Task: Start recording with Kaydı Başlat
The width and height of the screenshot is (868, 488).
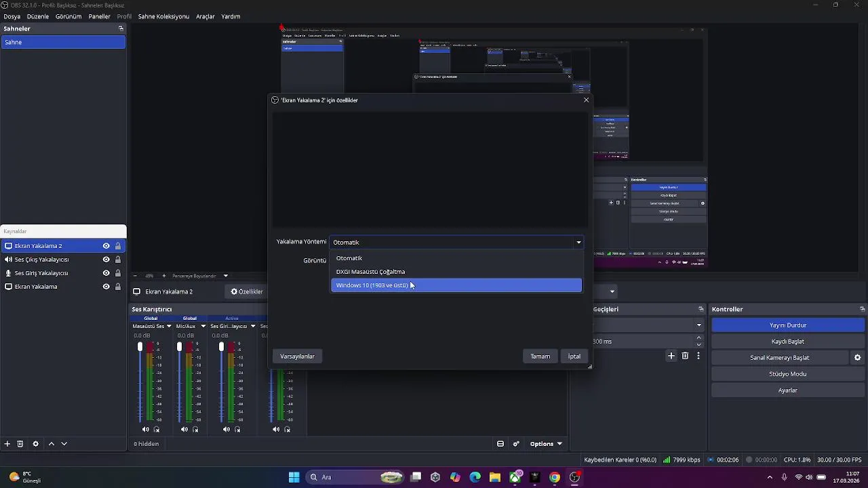Action: [788, 342]
